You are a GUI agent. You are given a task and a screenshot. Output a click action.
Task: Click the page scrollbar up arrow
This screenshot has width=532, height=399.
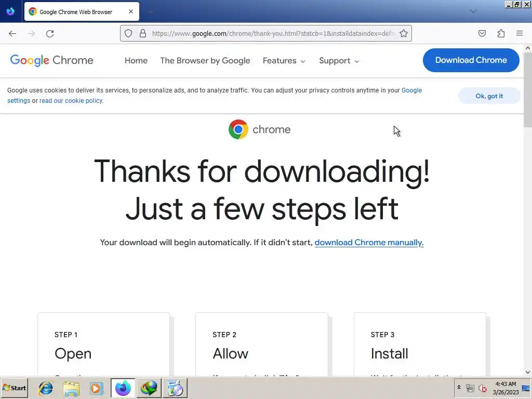[x=528, y=48]
